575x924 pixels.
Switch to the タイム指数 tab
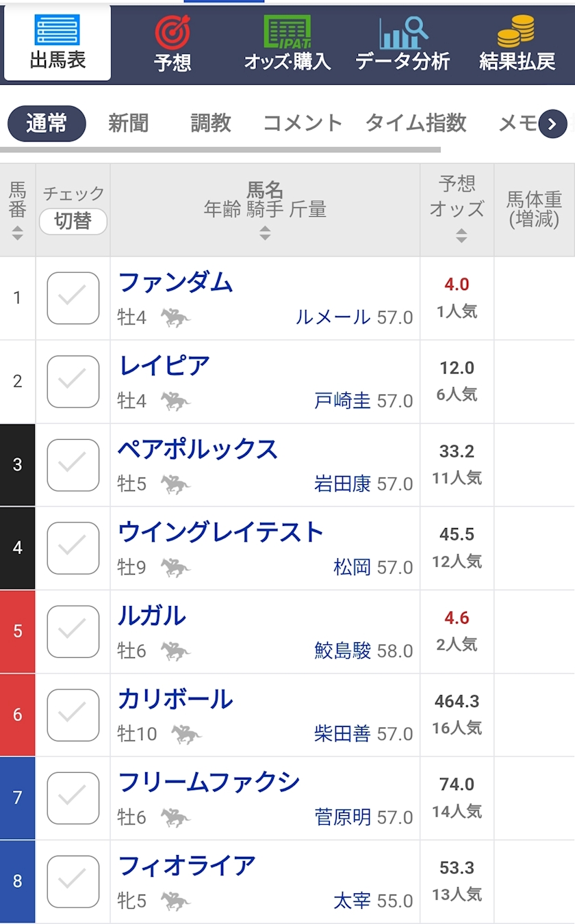416,123
